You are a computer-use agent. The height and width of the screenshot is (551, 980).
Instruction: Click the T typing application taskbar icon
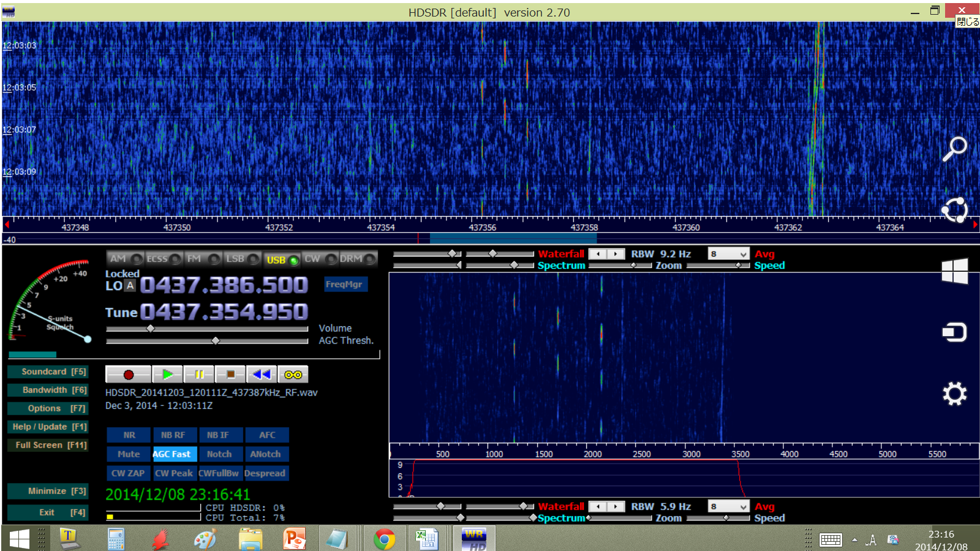coord(70,539)
